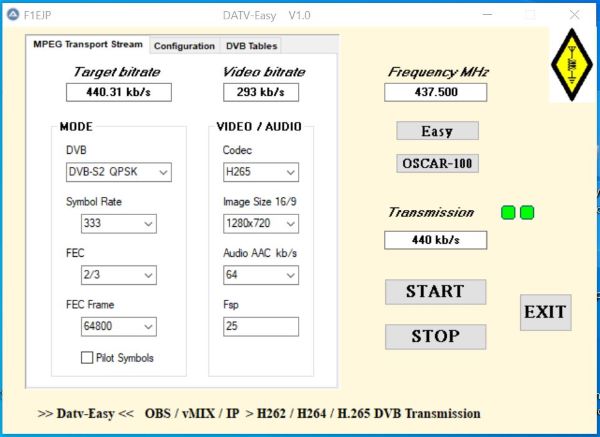Enable the Pilot Symbols checkbox
The image size is (600, 437).
tap(87, 358)
